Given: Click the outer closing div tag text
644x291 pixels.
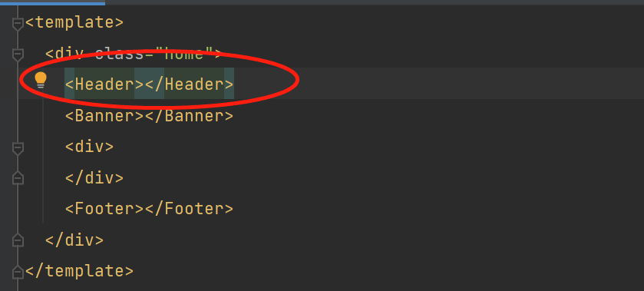Looking at the screenshot, I should (74, 240).
